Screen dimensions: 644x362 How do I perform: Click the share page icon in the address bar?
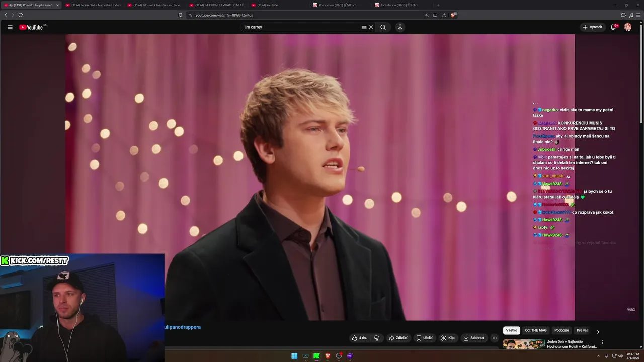(x=444, y=15)
